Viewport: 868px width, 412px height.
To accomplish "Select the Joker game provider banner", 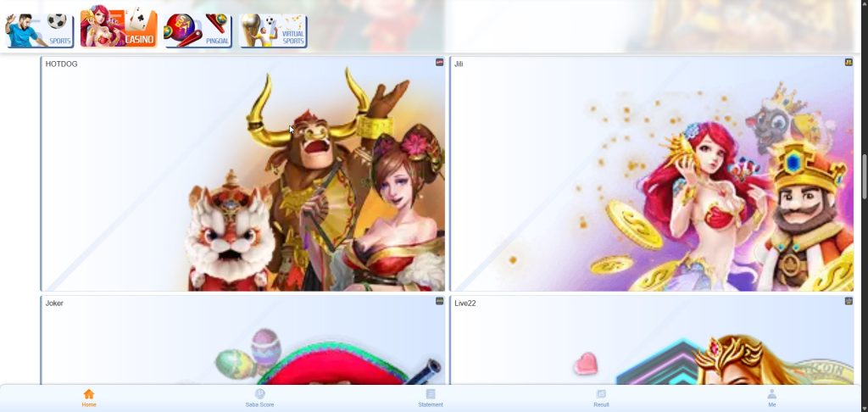I will [x=243, y=343].
